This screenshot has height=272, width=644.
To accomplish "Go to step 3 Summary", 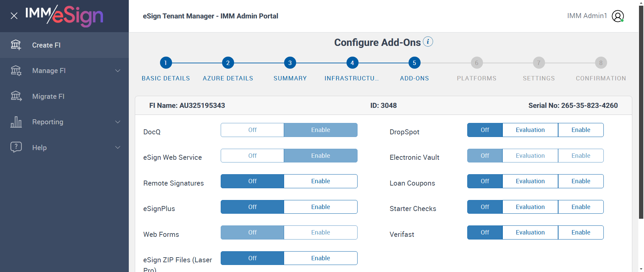I will coord(290,63).
